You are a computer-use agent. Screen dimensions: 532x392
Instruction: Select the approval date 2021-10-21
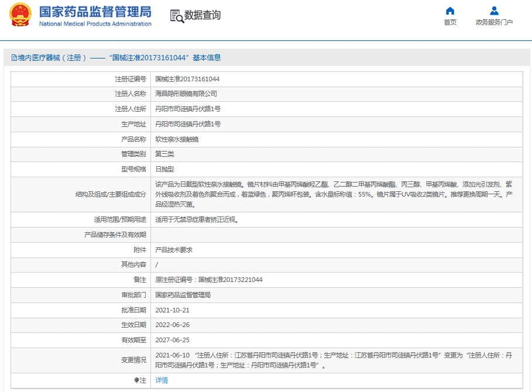pos(172,310)
